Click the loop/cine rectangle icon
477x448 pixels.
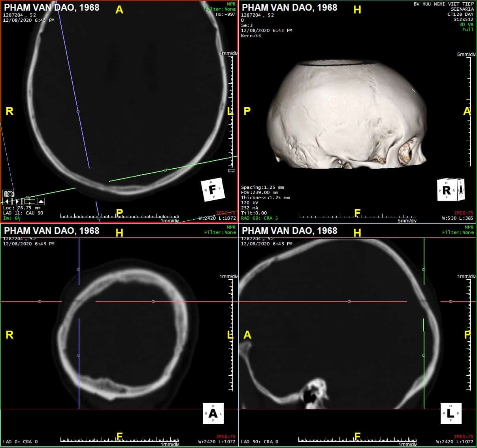coord(30,201)
